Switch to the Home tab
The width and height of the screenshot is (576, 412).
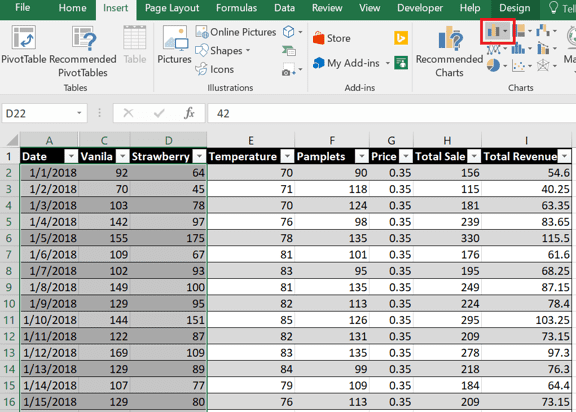73,8
